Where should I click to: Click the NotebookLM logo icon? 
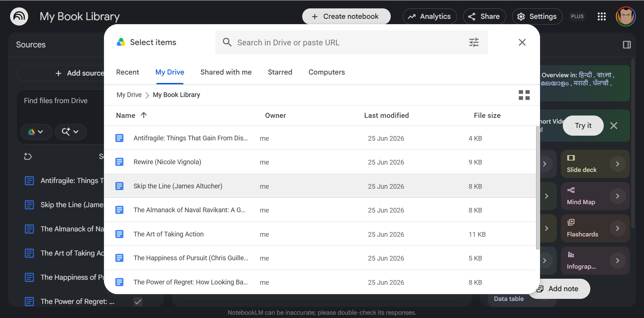coord(19,16)
